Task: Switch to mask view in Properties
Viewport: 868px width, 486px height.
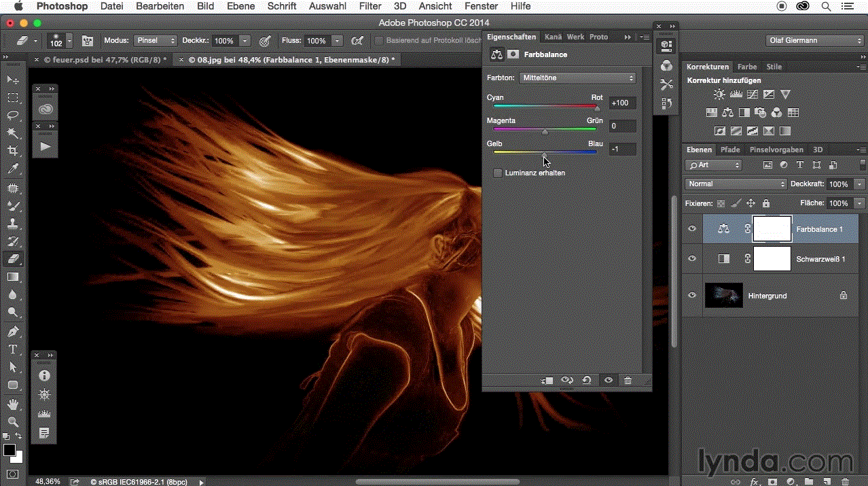Action: click(x=513, y=54)
